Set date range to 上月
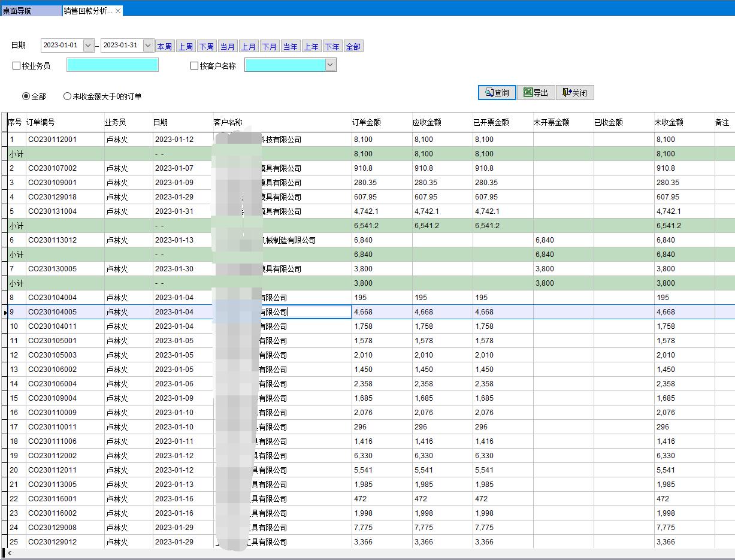This screenshot has width=735, height=560. (x=249, y=47)
